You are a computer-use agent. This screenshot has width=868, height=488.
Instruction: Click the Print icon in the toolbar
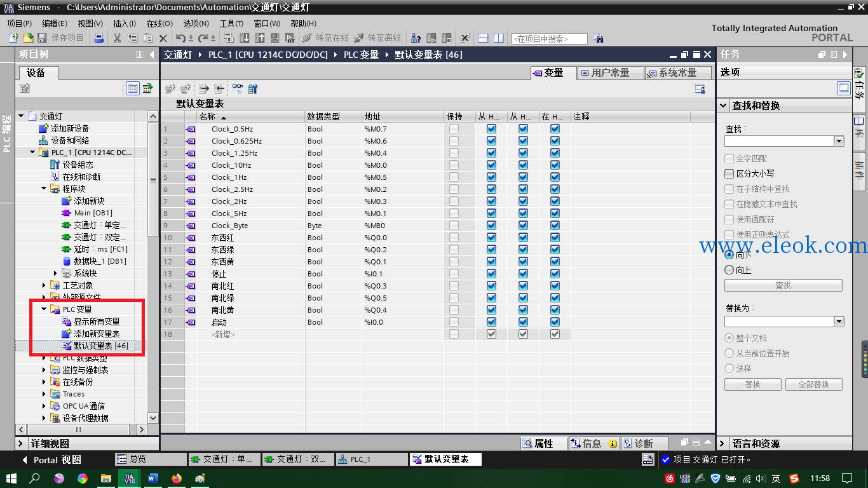[98, 38]
